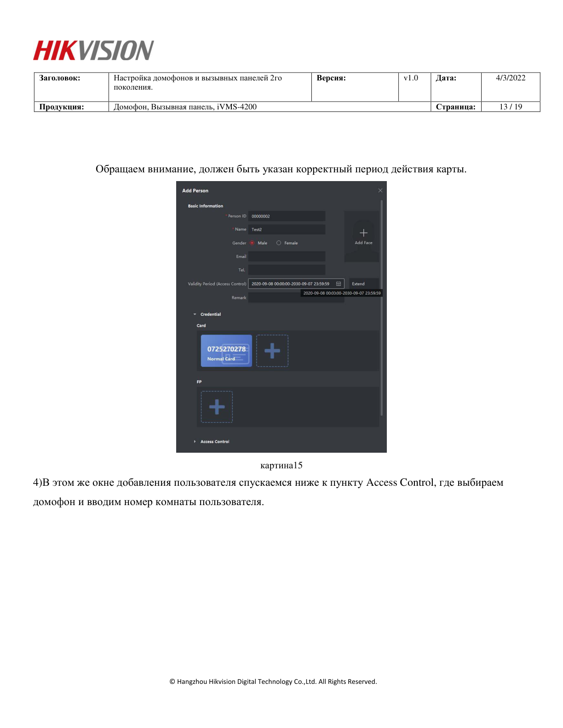
Task: Click the Validity Period date range field
Action: click(296, 284)
